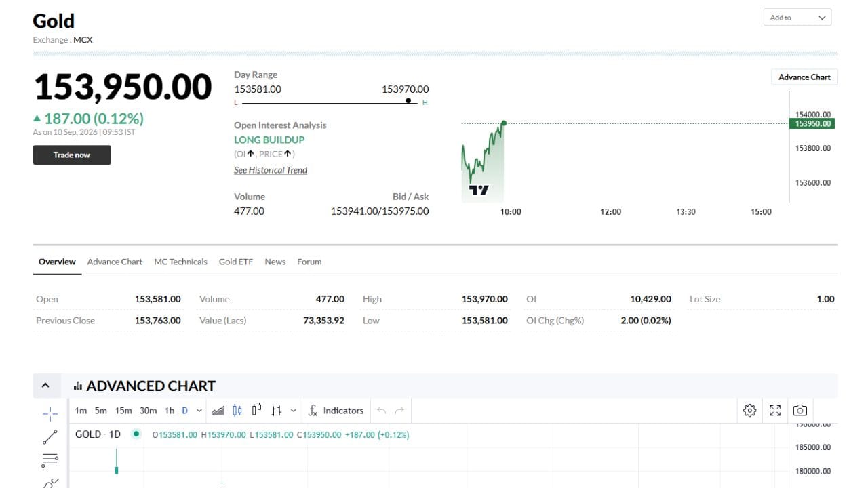Follow the See Historical Trend link
The width and height of the screenshot is (868, 488).
point(271,170)
